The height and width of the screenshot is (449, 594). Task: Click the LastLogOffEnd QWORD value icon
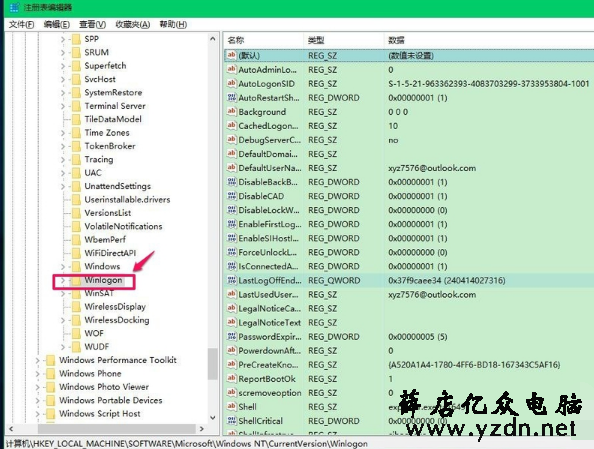coord(231,280)
